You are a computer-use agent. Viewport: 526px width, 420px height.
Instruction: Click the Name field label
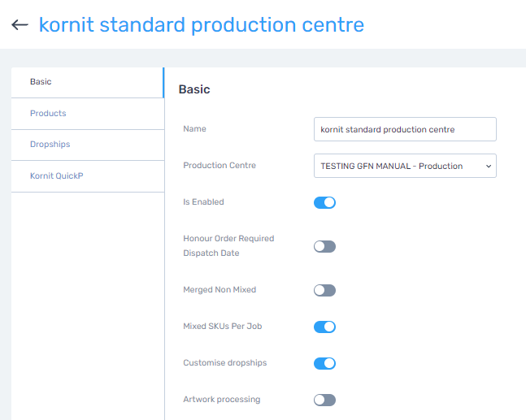194,128
